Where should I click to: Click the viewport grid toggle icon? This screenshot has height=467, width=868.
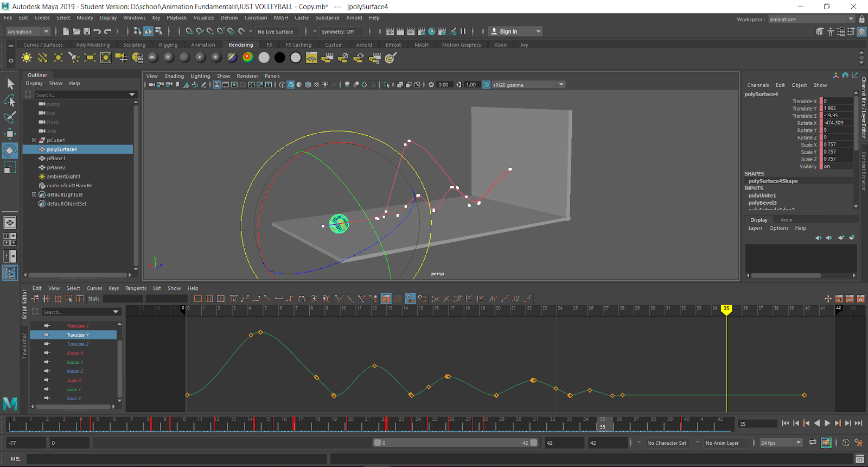pyautogui.click(x=217, y=85)
